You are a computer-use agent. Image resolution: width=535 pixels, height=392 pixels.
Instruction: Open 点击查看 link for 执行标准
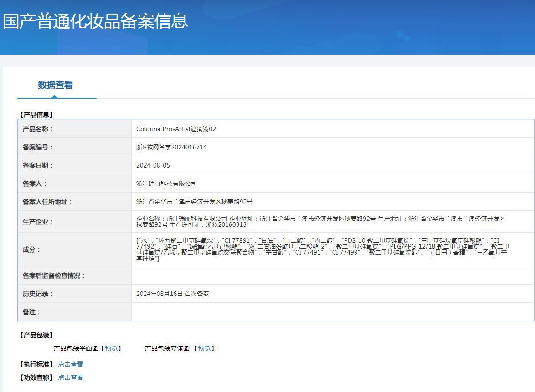click(x=71, y=364)
